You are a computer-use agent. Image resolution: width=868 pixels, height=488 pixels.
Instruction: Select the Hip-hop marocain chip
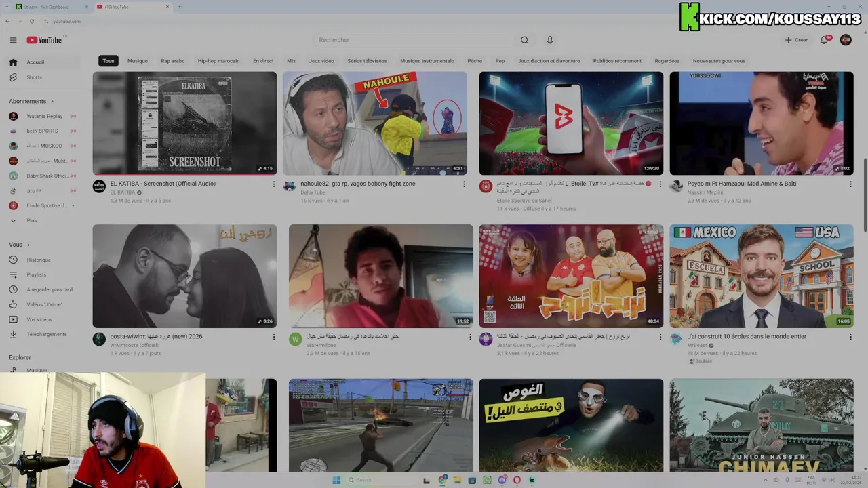pyautogui.click(x=218, y=61)
